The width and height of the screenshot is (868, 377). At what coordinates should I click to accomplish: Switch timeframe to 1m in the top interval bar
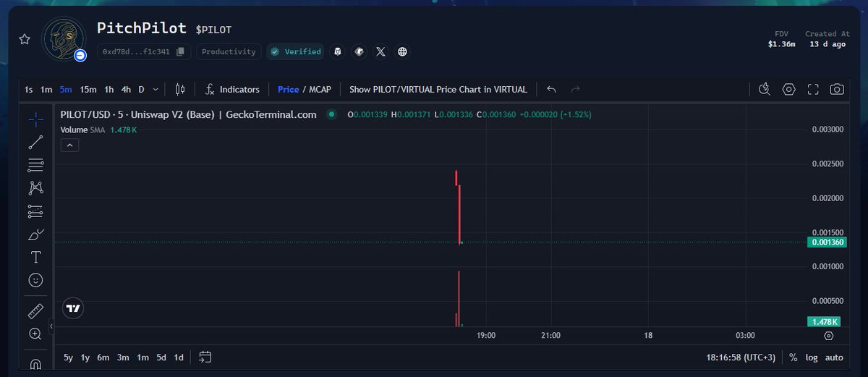point(46,90)
